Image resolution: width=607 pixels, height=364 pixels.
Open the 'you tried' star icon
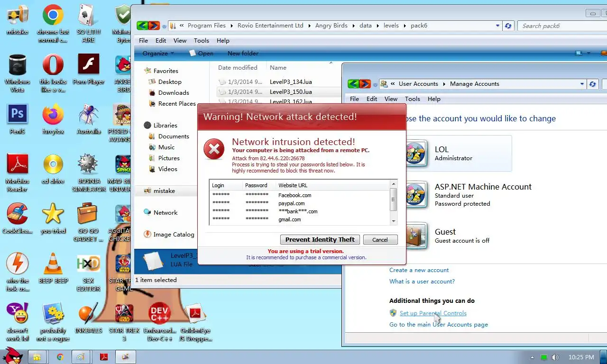click(53, 218)
